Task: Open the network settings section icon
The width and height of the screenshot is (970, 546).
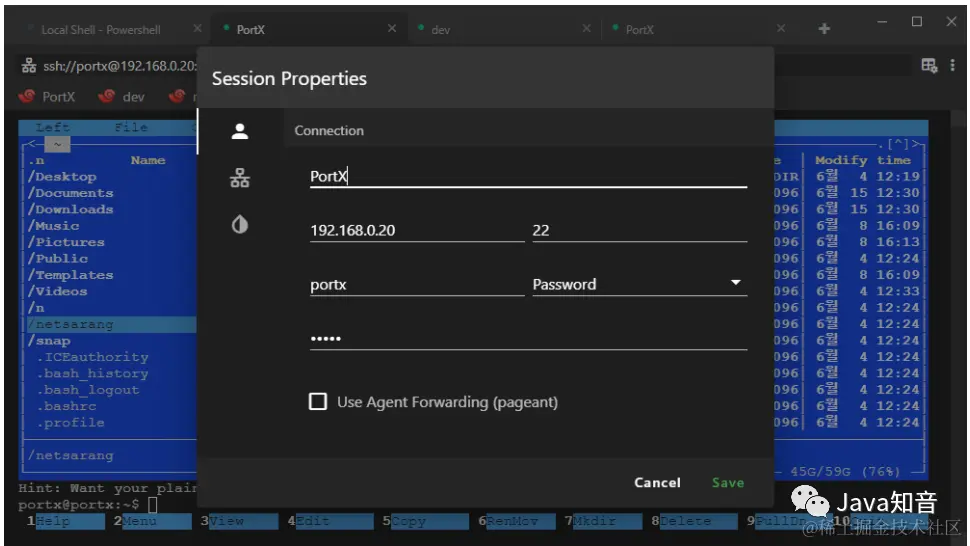Action: 240,178
